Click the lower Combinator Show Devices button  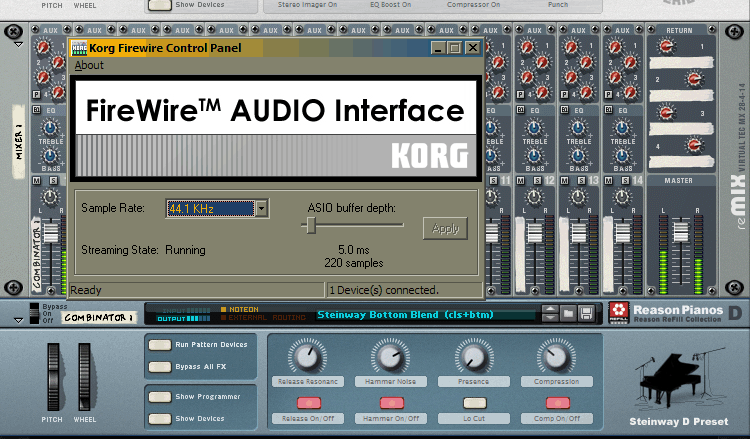click(x=160, y=419)
